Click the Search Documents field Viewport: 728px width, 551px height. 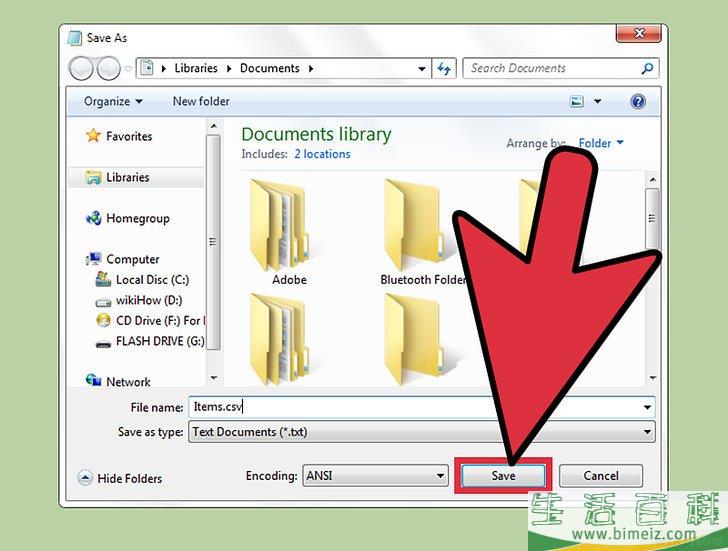(x=552, y=68)
